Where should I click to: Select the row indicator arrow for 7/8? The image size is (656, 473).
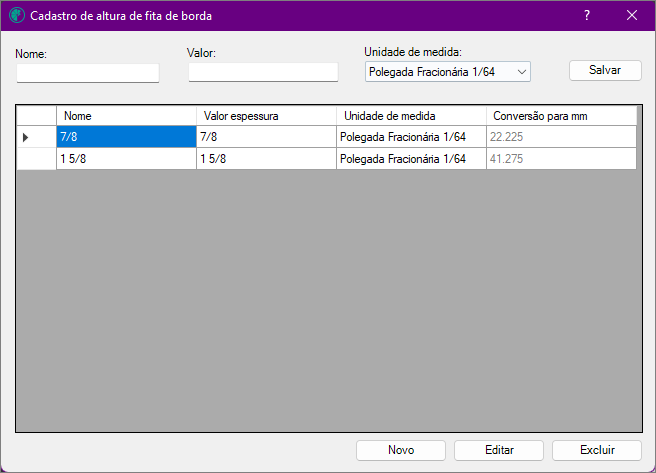pyautogui.click(x=25, y=137)
